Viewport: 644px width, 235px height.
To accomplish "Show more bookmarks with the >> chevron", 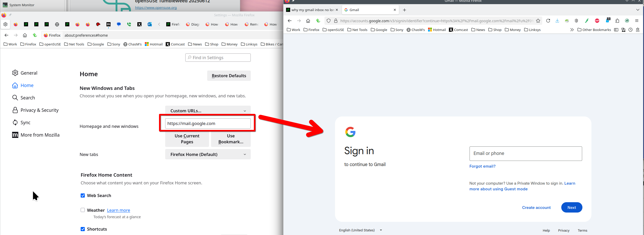I will [572, 30].
